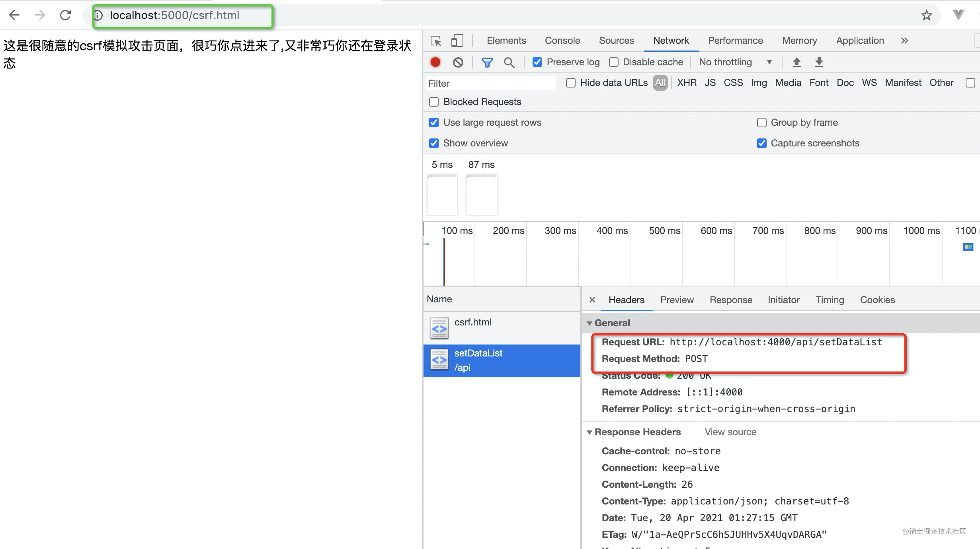Filter requests by JS
Screen dimensions: 980x549
coord(710,83)
